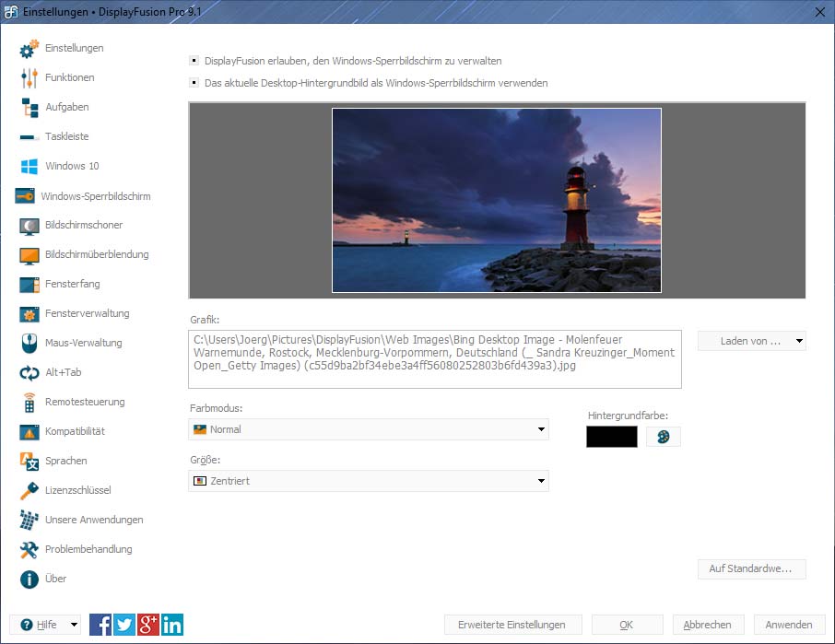
Task: Click the Aufgaben tree icon
Action: click(x=29, y=108)
